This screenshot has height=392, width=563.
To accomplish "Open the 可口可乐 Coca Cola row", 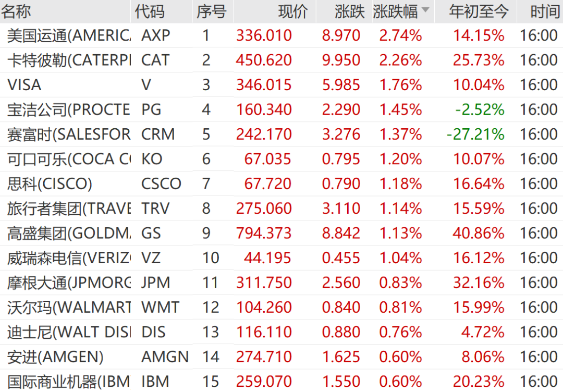I will click(x=69, y=158).
